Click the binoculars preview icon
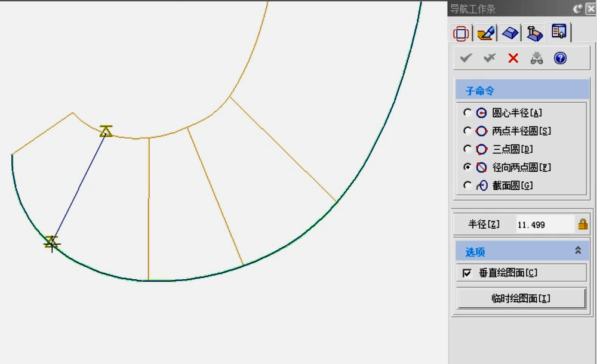Screen dimensions: 597x364 click(x=537, y=58)
